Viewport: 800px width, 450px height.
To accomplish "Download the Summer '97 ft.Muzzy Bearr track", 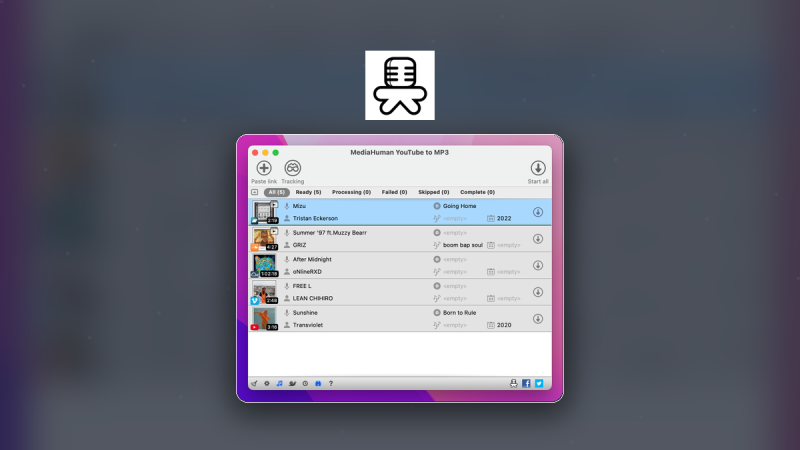I will pyautogui.click(x=538, y=239).
